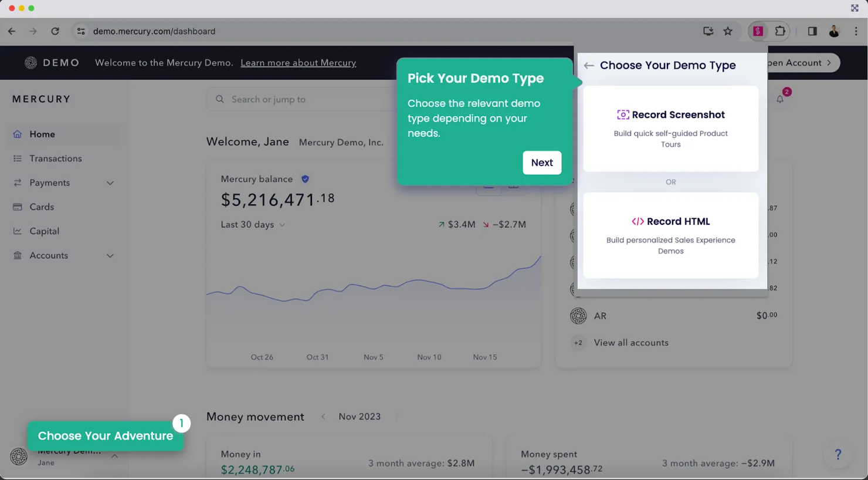868x480 pixels.
Task: Open the Extensions puzzle icon
Action: pyautogui.click(x=780, y=31)
